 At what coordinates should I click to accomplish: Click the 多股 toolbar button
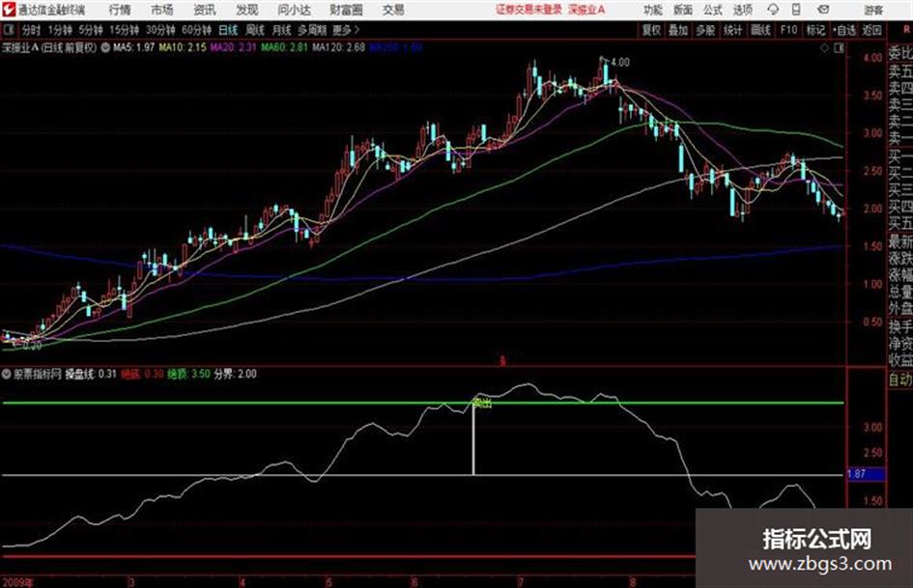pos(705,30)
